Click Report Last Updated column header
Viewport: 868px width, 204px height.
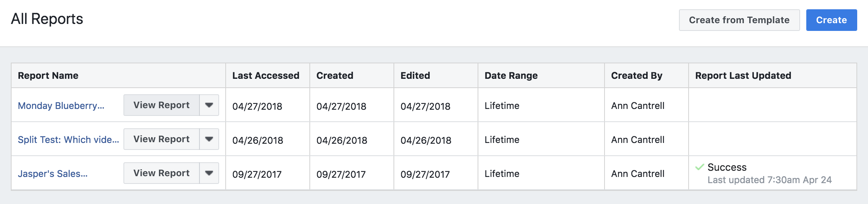[743, 76]
